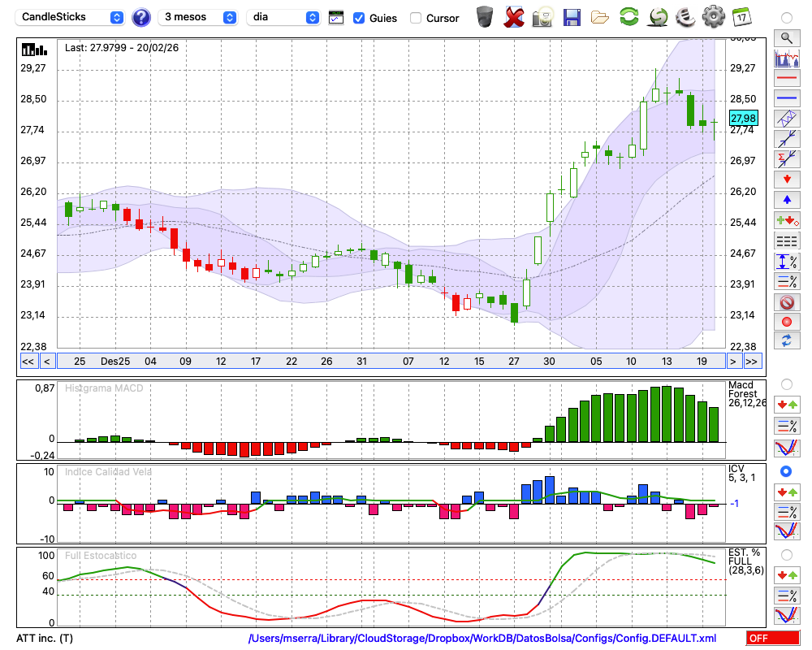812x650 pixels.
Task: Open the calendar icon showing 17
Action: pyautogui.click(x=741, y=17)
